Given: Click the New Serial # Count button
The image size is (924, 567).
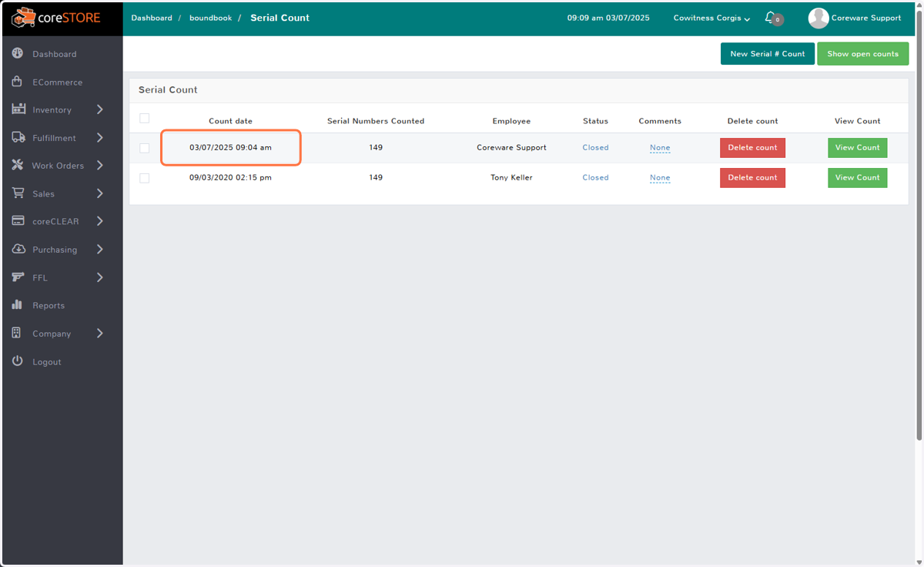Looking at the screenshot, I should (x=767, y=54).
